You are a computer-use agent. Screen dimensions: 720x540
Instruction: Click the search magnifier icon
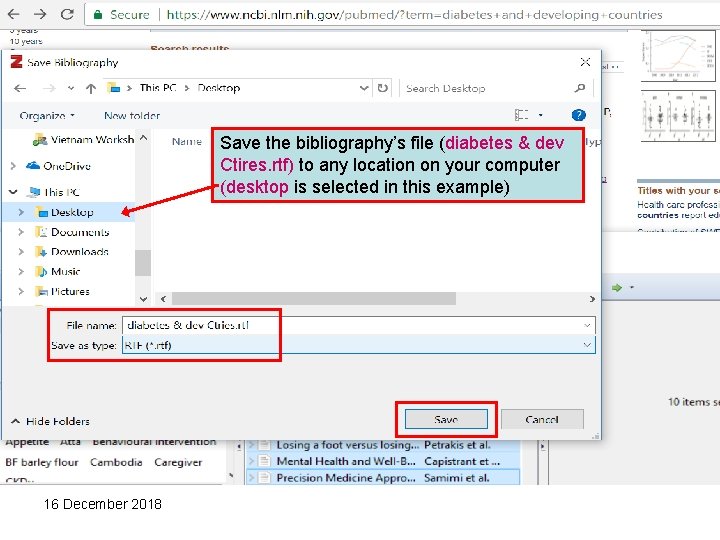tap(580, 88)
